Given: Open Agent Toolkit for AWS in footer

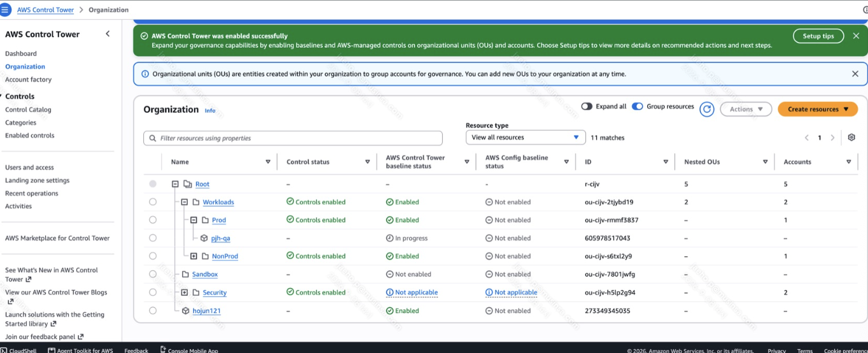Looking at the screenshot, I should (81, 350).
